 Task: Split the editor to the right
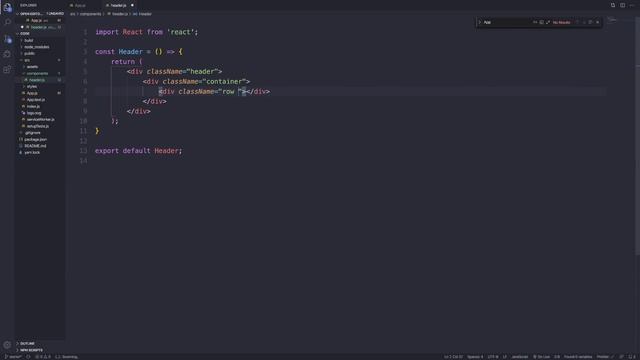pyautogui.click(x=622, y=5)
